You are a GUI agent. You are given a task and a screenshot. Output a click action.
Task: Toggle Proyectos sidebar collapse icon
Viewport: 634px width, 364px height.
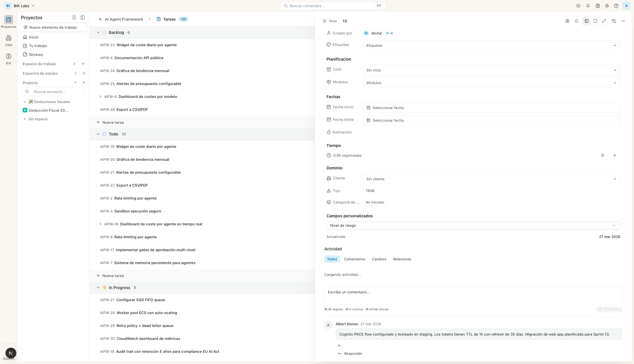pyautogui.click(x=83, y=18)
